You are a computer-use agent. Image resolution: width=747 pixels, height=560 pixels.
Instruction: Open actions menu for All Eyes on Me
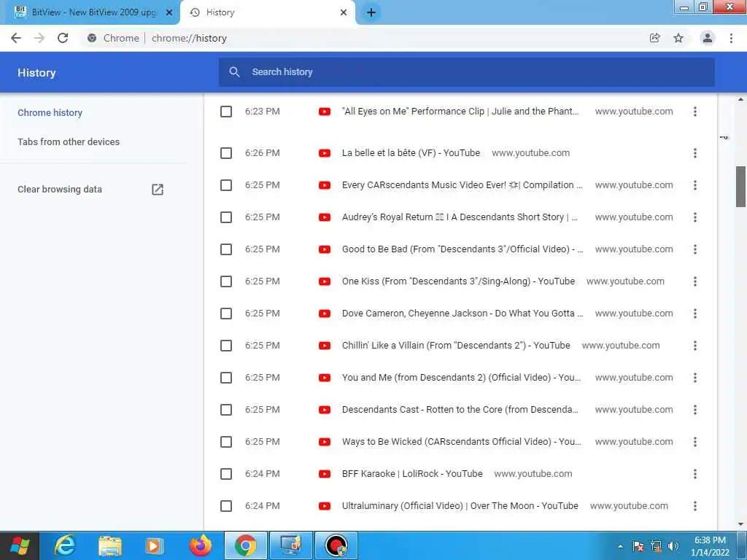pyautogui.click(x=695, y=112)
